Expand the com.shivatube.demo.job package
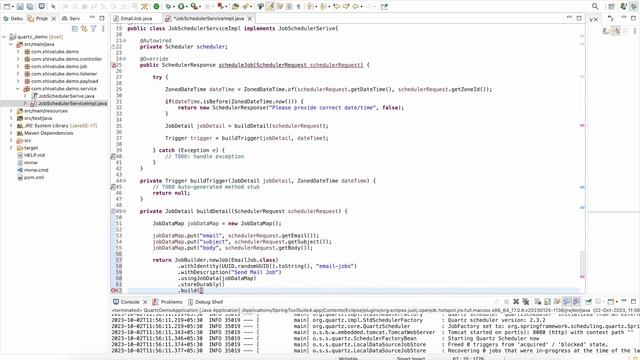640x360 pixels. pos(18,67)
